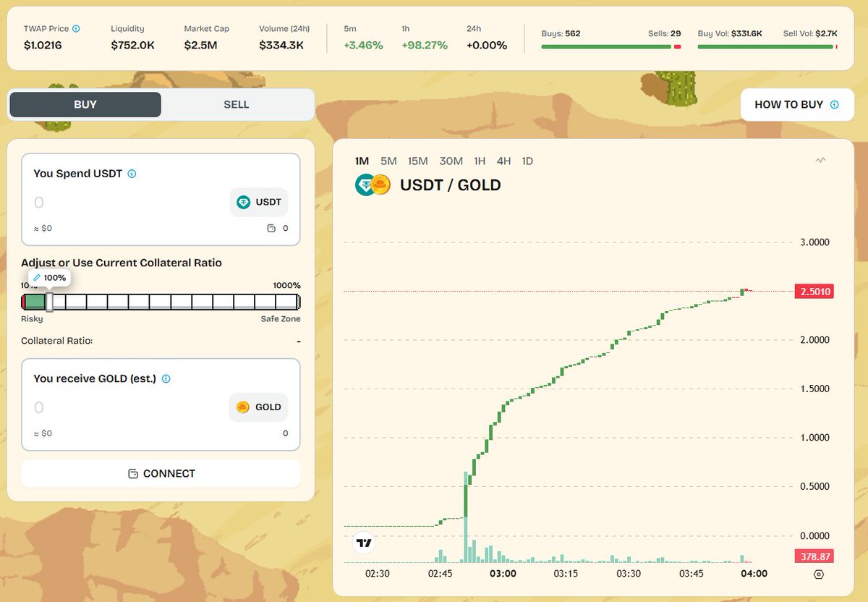Click the Buys: 562 label

point(561,33)
